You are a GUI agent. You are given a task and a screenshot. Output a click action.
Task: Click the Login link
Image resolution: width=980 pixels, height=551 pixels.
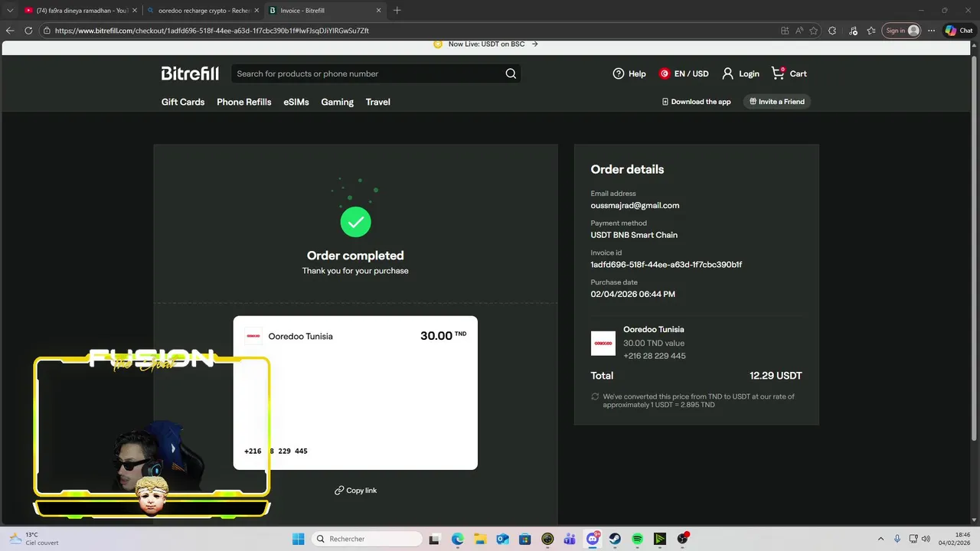pyautogui.click(x=740, y=73)
